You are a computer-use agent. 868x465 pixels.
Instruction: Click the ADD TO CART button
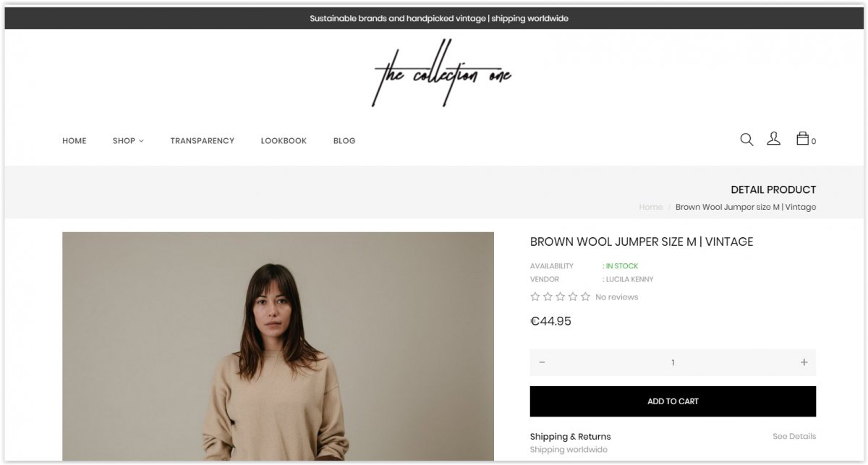pyautogui.click(x=673, y=401)
